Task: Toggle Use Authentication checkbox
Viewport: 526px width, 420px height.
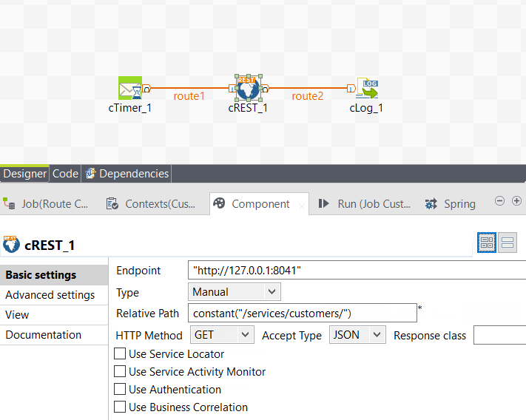Action: click(x=120, y=390)
